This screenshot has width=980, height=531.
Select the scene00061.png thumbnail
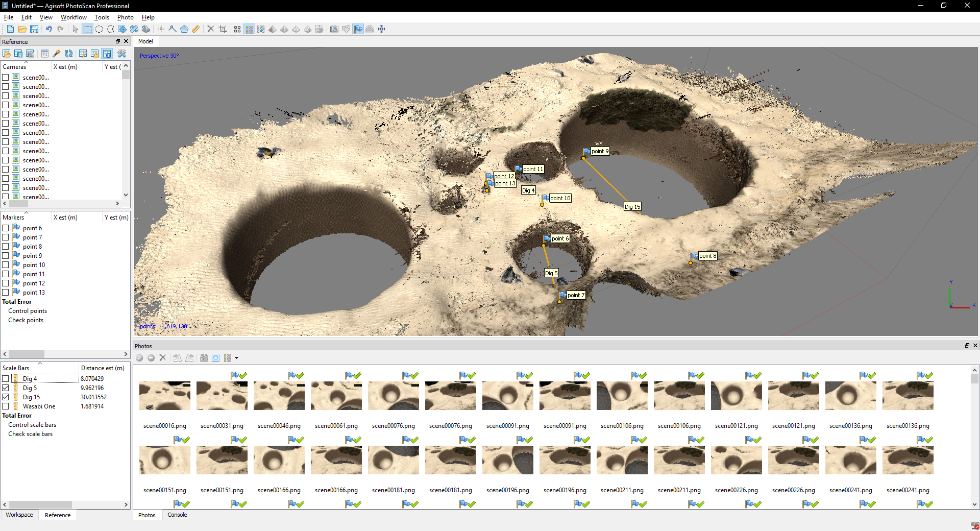click(x=336, y=396)
